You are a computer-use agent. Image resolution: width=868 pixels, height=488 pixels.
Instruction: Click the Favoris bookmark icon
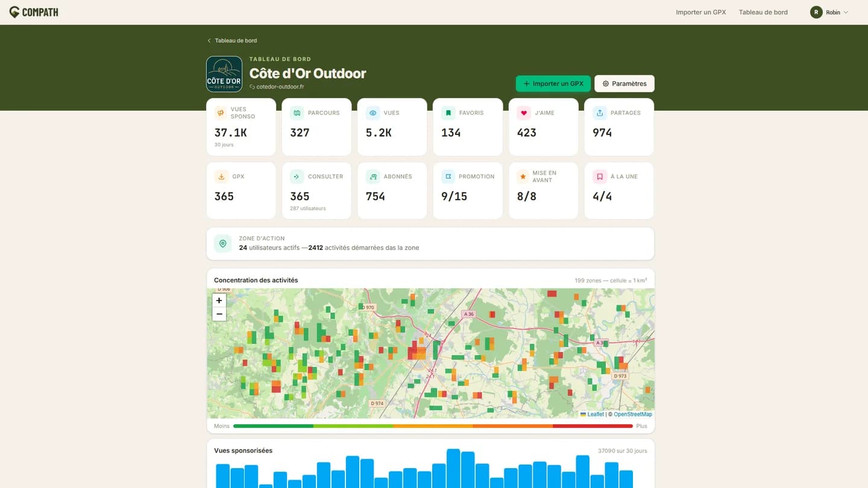coord(448,113)
